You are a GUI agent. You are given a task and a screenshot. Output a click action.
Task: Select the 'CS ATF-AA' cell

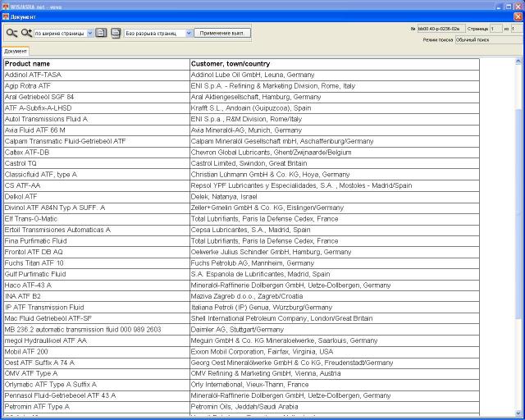click(x=97, y=185)
